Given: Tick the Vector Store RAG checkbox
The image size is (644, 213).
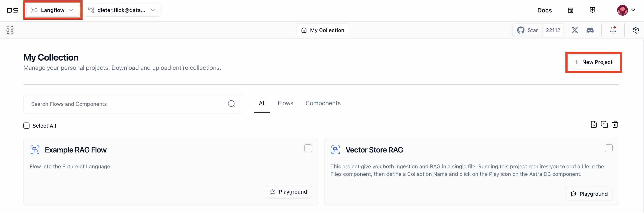Looking at the screenshot, I should [609, 148].
